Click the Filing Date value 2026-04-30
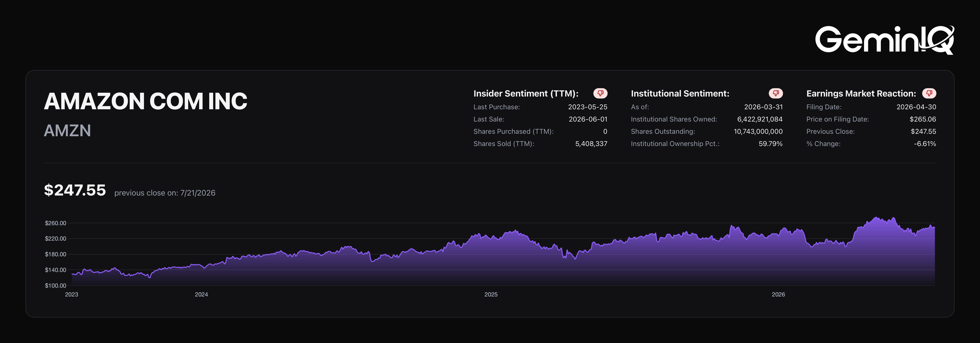This screenshot has width=980, height=343. pos(916,107)
